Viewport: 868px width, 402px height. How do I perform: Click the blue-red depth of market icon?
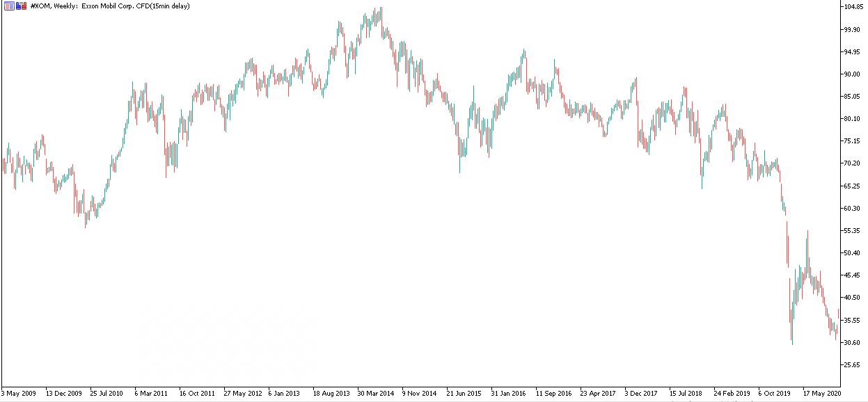(x=21, y=6)
